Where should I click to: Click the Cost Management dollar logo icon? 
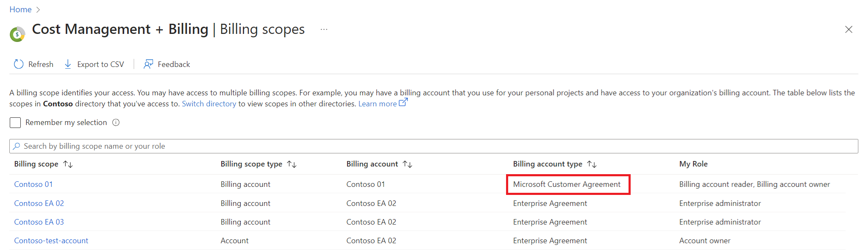(x=17, y=34)
